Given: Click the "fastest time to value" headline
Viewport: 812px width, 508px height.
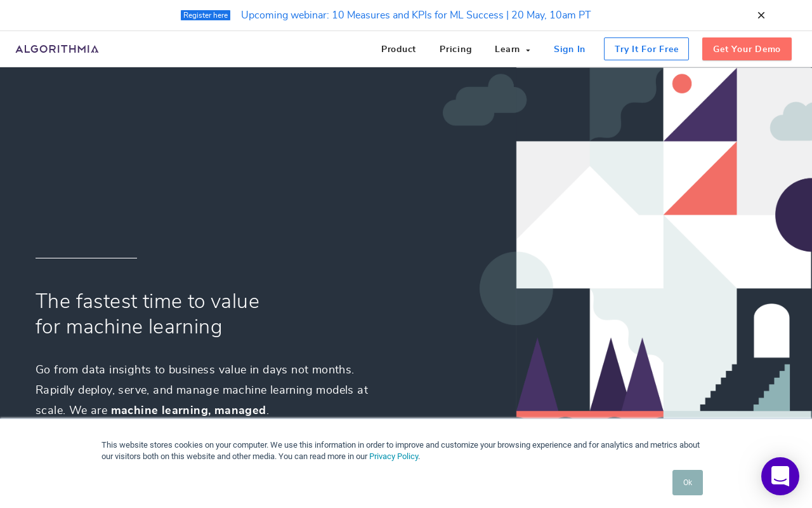Looking at the screenshot, I should point(147,314).
